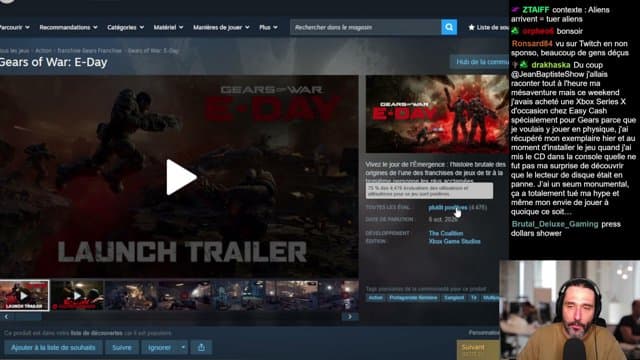Image resolution: width=640 pixels, height=360 pixels.
Task: Go to the Action breadcrumb link
Action: 43,51
